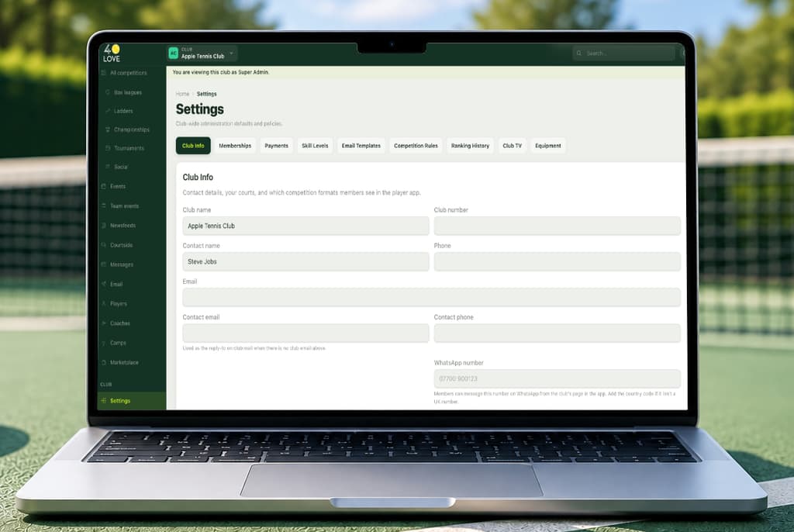
Task: Switch to the Skill Levels tab
Action: pyautogui.click(x=315, y=146)
